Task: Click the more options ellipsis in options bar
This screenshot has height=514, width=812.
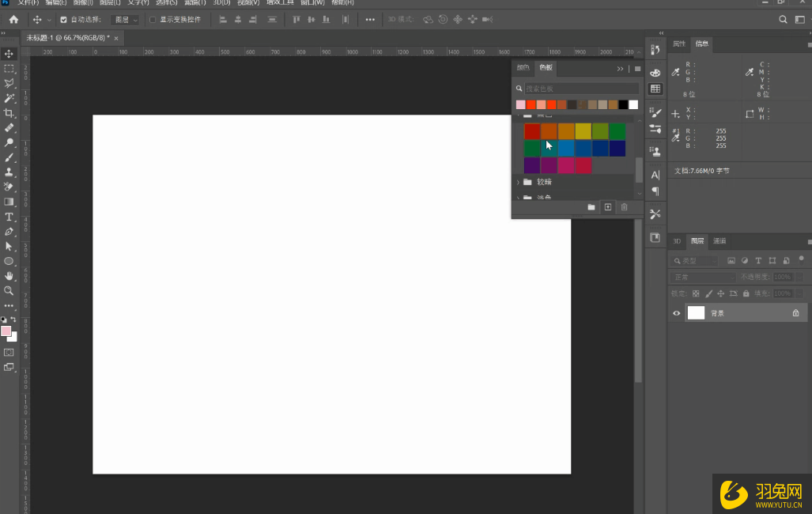Action: point(370,20)
